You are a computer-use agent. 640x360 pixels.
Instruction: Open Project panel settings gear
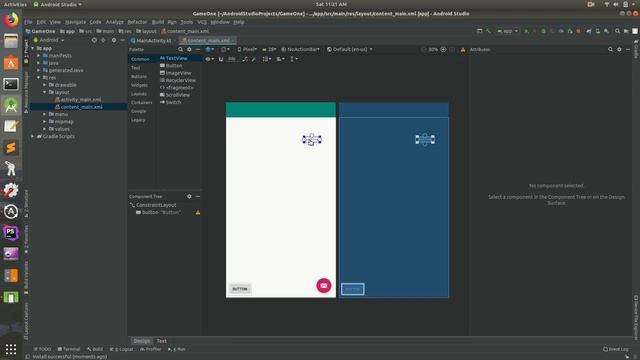click(114, 40)
